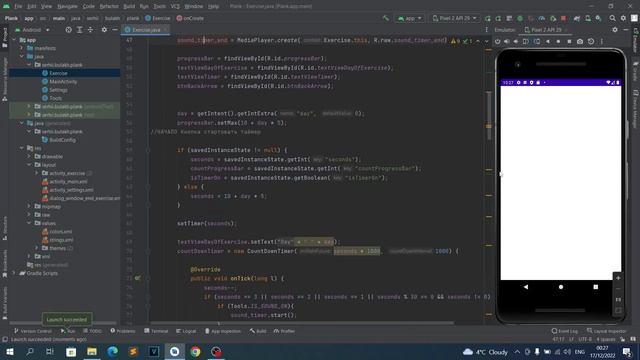The width and height of the screenshot is (640, 360).
Task: Open File Explorer from taskbar
Action: (92, 352)
